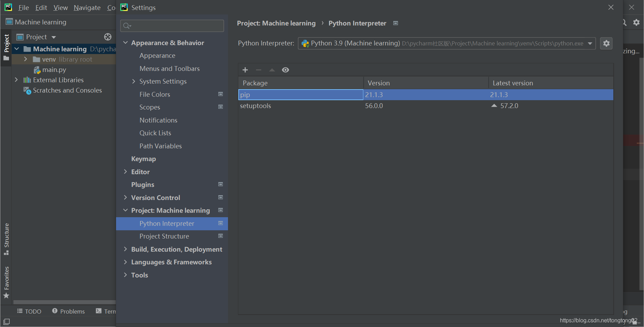Select Scratches and Consoles node
This screenshot has width=644, height=327.
point(67,90)
